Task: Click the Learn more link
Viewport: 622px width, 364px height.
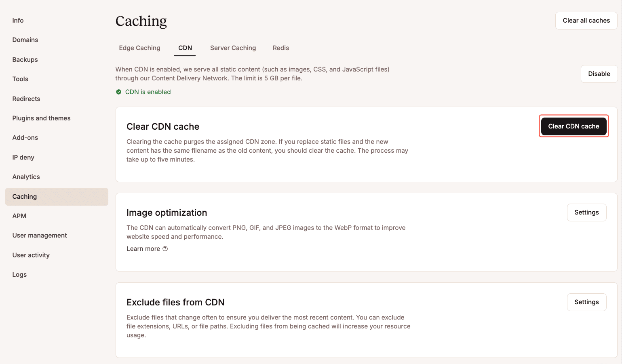Action: (143, 248)
